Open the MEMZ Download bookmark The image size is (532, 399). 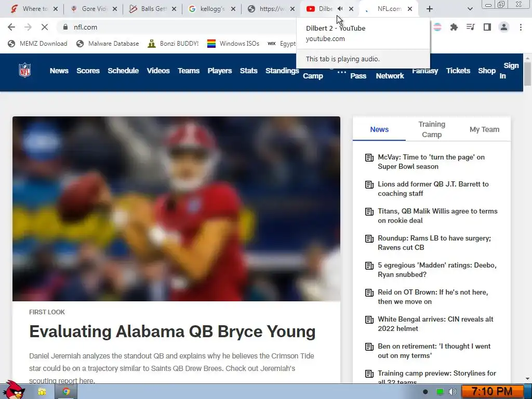click(x=37, y=44)
